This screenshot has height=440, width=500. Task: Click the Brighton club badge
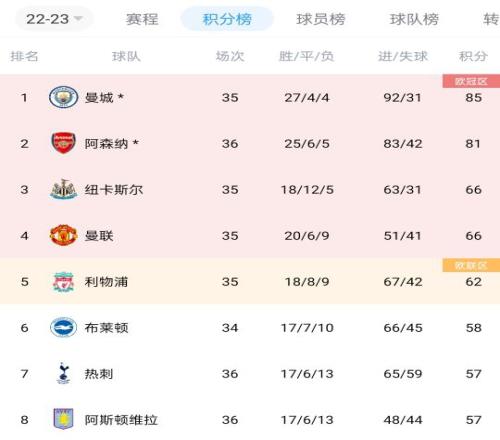tap(63, 327)
